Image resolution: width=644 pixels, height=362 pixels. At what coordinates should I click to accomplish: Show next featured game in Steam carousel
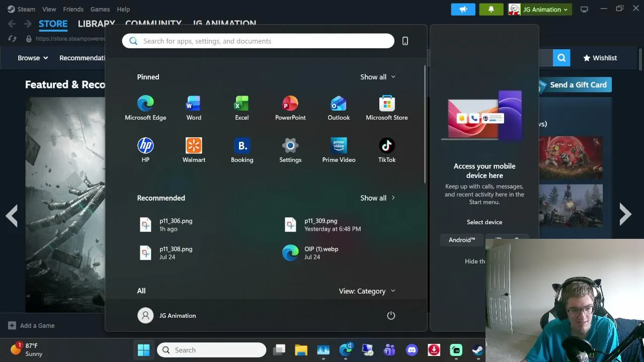(625, 214)
